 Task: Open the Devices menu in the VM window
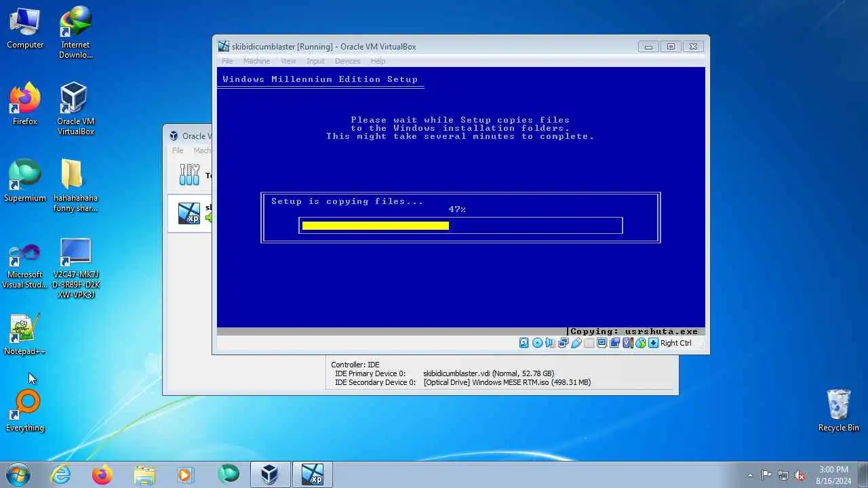(x=347, y=61)
